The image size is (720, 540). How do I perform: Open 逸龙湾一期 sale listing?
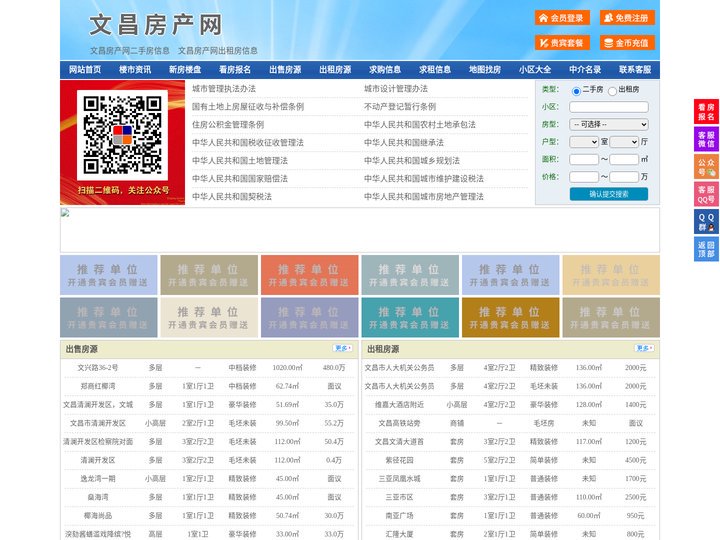click(98, 478)
